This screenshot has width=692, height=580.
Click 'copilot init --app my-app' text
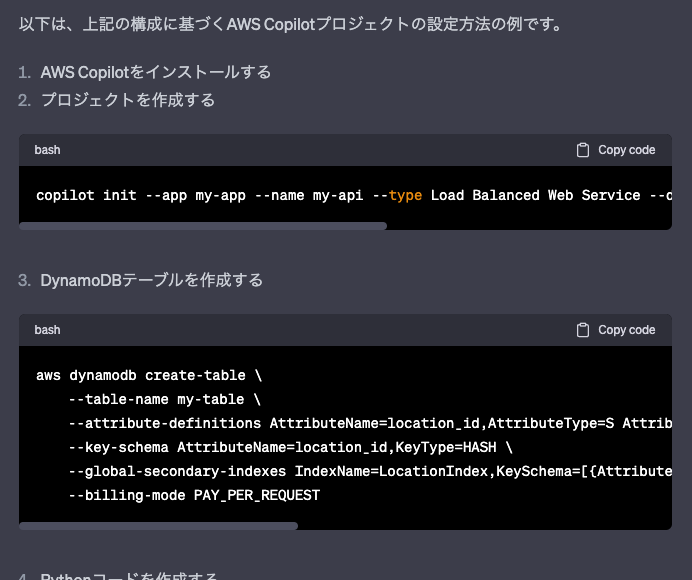click(x=141, y=196)
